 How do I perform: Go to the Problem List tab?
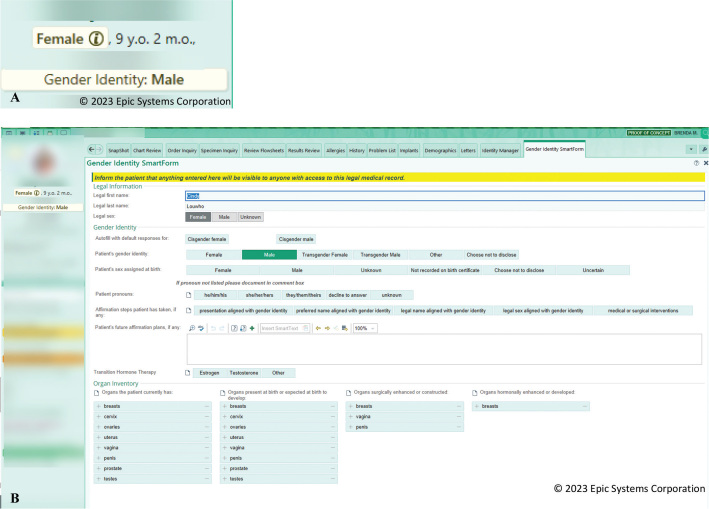click(x=382, y=151)
